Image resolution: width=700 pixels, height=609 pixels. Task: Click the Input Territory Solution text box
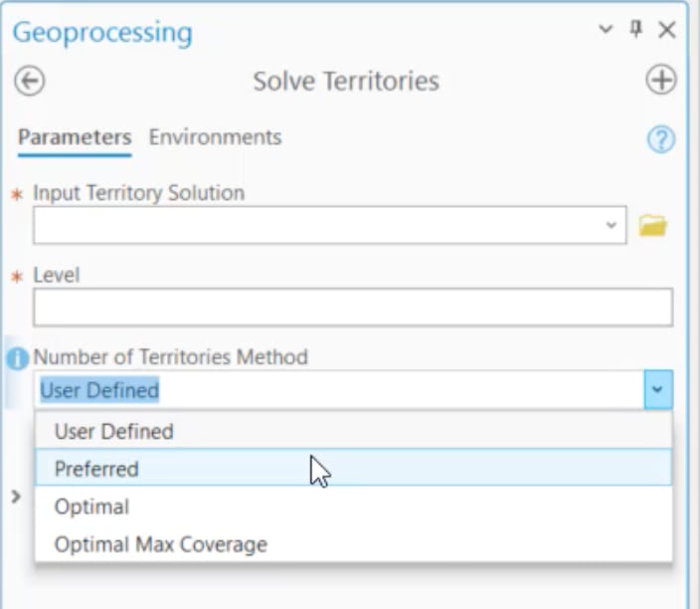318,226
